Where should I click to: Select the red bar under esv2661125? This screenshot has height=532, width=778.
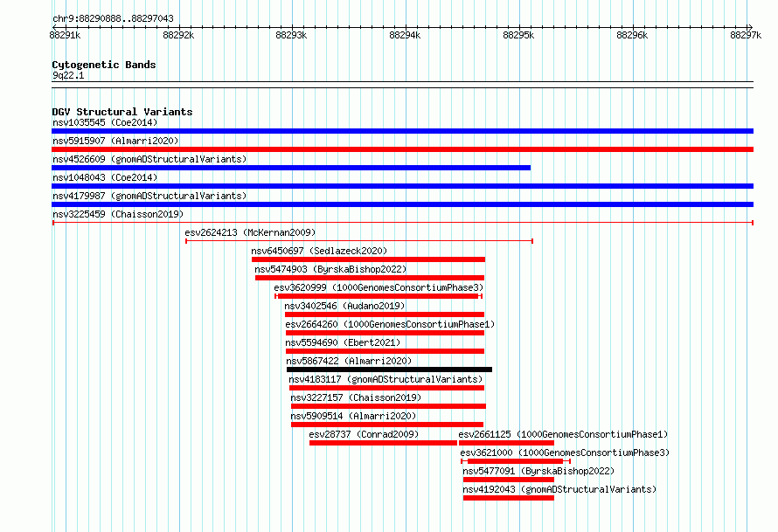(x=507, y=443)
